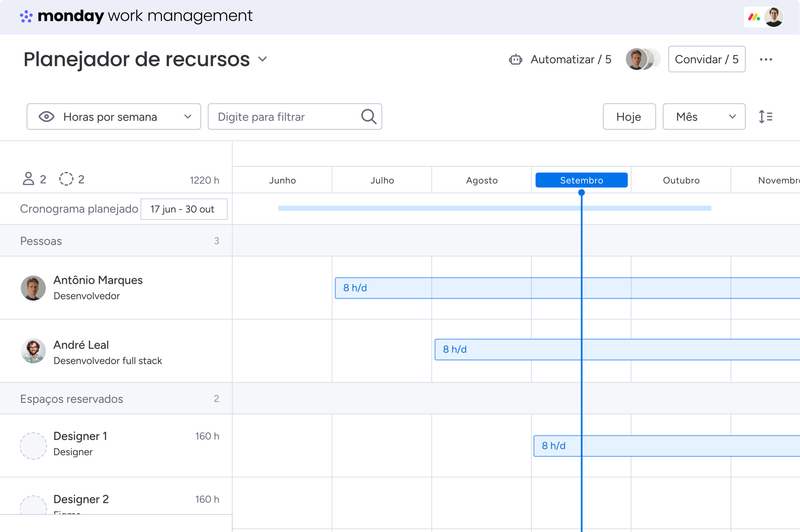Viewport: 800px width, 532px height.
Task: Click Antônio Marques 8 h/d allocation bar
Action: point(567,288)
